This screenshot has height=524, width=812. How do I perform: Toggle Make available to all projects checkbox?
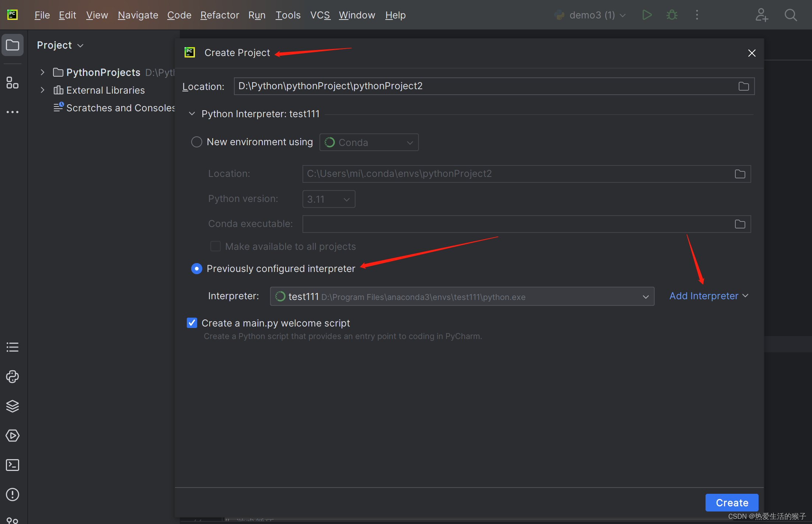tap(216, 246)
